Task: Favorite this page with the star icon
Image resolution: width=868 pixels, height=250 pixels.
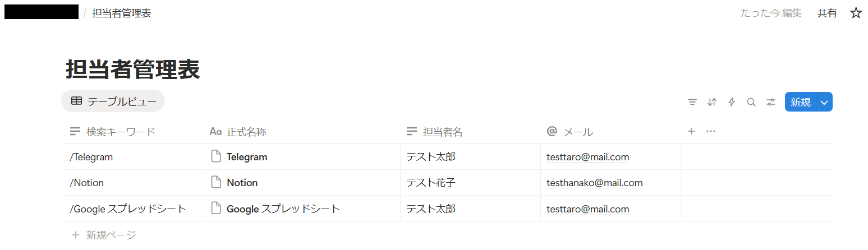Action: click(x=856, y=13)
